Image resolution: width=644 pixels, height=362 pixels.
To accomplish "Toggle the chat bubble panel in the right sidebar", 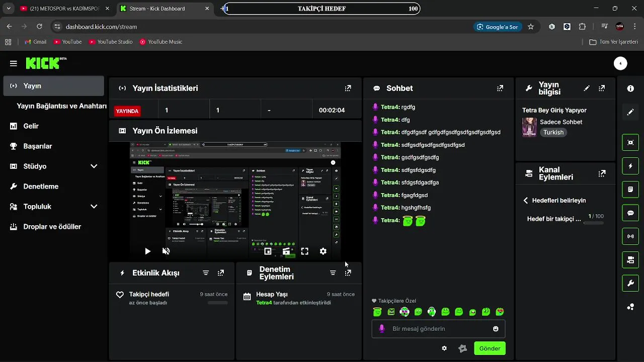I will tap(630, 213).
